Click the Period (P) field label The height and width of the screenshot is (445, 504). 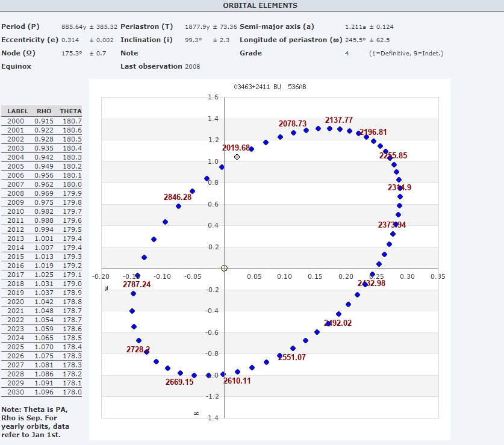(20, 27)
